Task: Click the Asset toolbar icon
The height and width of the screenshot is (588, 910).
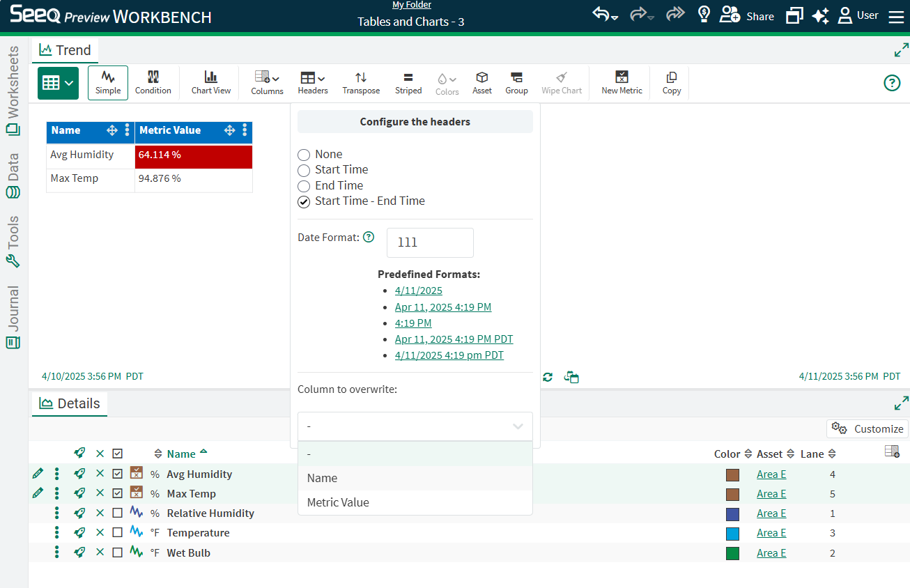Action: [x=481, y=82]
